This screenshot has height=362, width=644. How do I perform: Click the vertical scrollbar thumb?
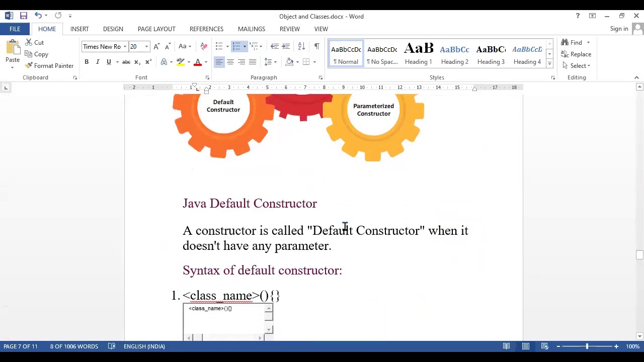tap(639, 255)
